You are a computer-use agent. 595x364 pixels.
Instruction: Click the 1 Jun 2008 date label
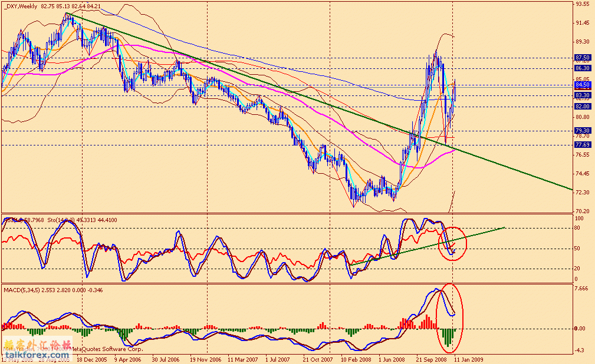pyautogui.click(x=392, y=359)
